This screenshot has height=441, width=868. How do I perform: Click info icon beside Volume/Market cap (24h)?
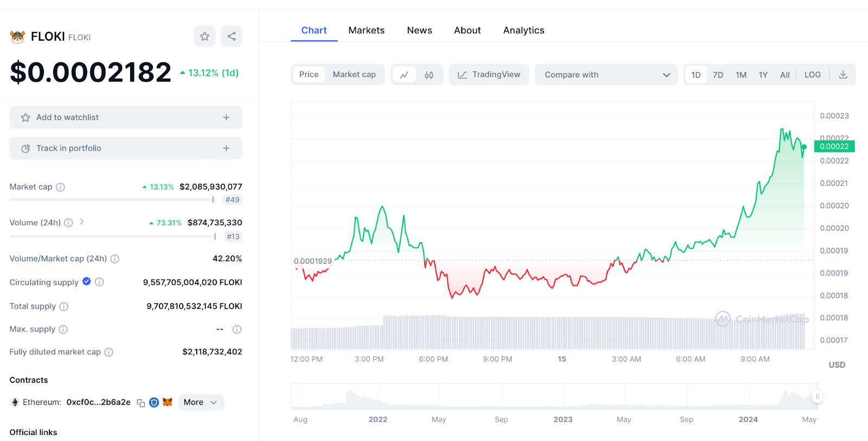pyautogui.click(x=115, y=259)
